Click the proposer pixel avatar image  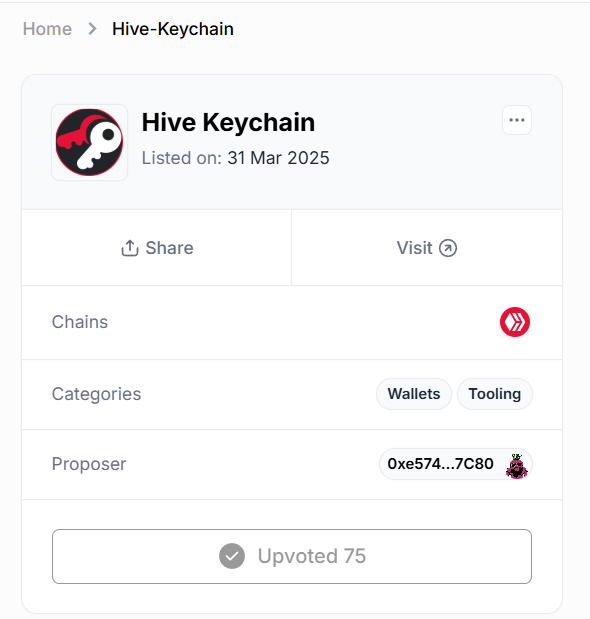click(517, 466)
